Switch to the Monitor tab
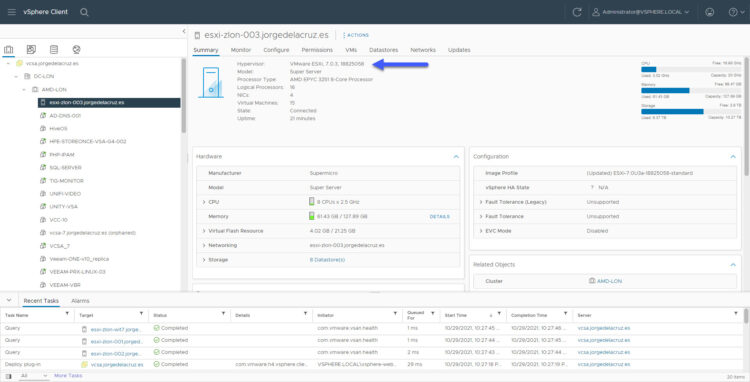This screenshot has height=382, width=750. pyautogui.click(x=241, y=50)
